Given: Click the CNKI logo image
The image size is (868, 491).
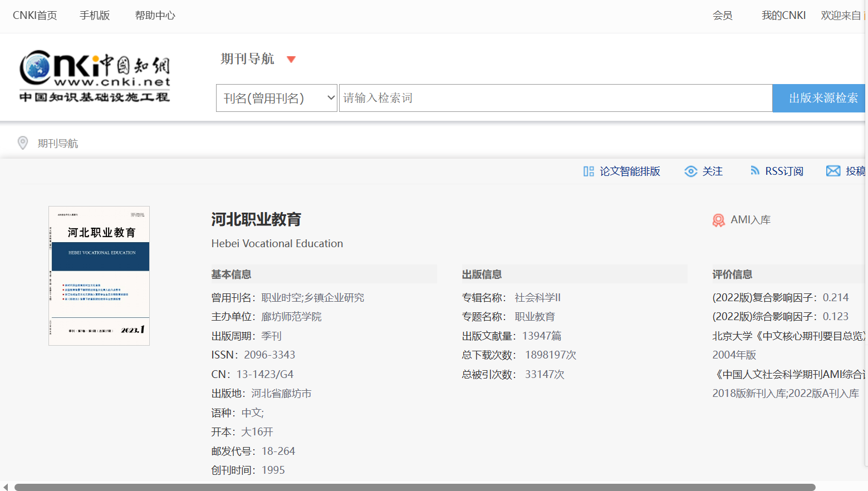Looking at the screenshot, I should [95, 76].
